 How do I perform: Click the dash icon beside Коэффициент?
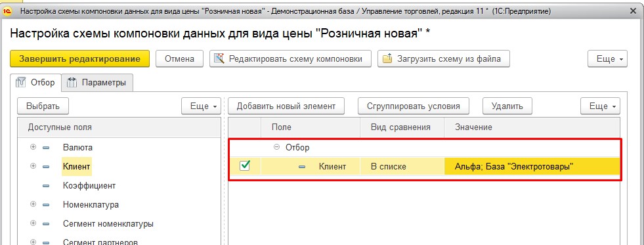(45, 186)
